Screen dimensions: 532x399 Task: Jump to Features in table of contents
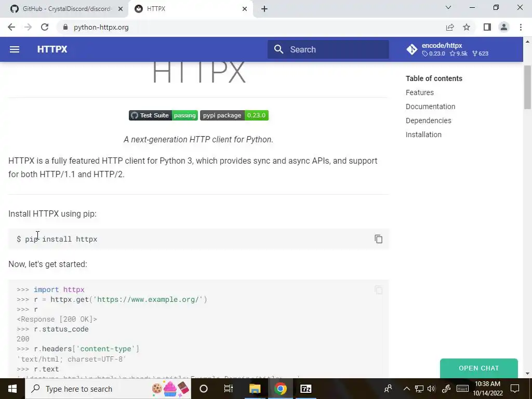420,92
